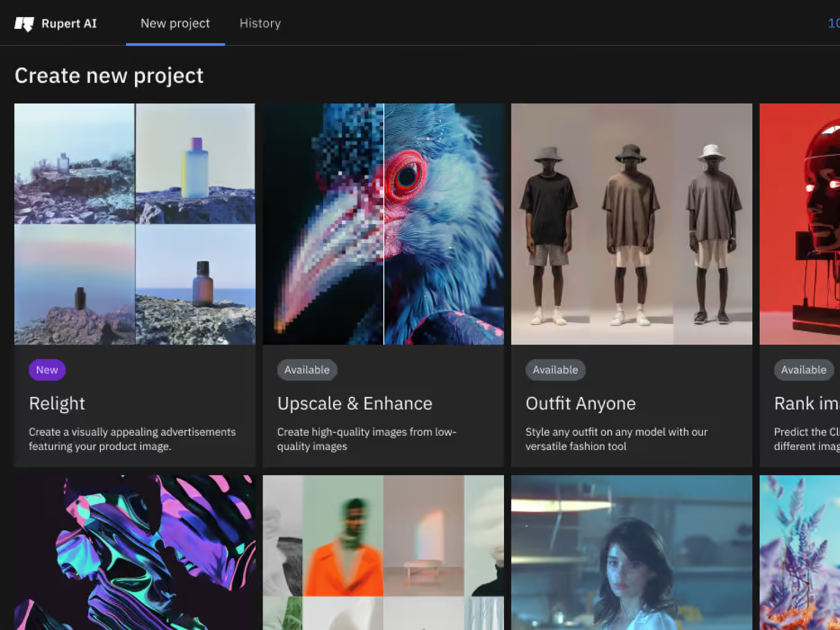Select the Outfit Anyone title
The width and height of the screenshot is (840, 630).
click(581, 403)
